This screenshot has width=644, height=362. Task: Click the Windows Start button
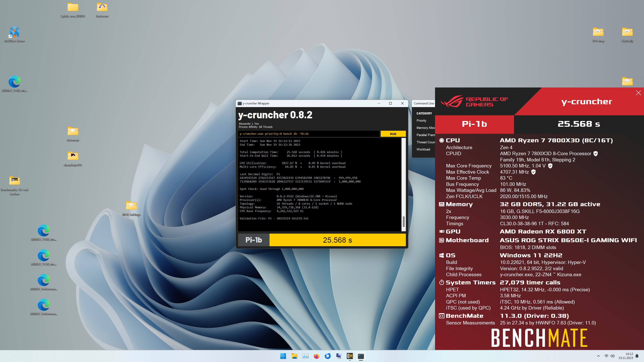(283, 356)
